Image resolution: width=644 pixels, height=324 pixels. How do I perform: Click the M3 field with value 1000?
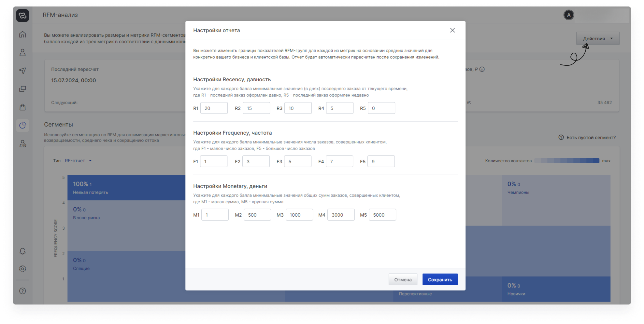[x=299, y=215]
